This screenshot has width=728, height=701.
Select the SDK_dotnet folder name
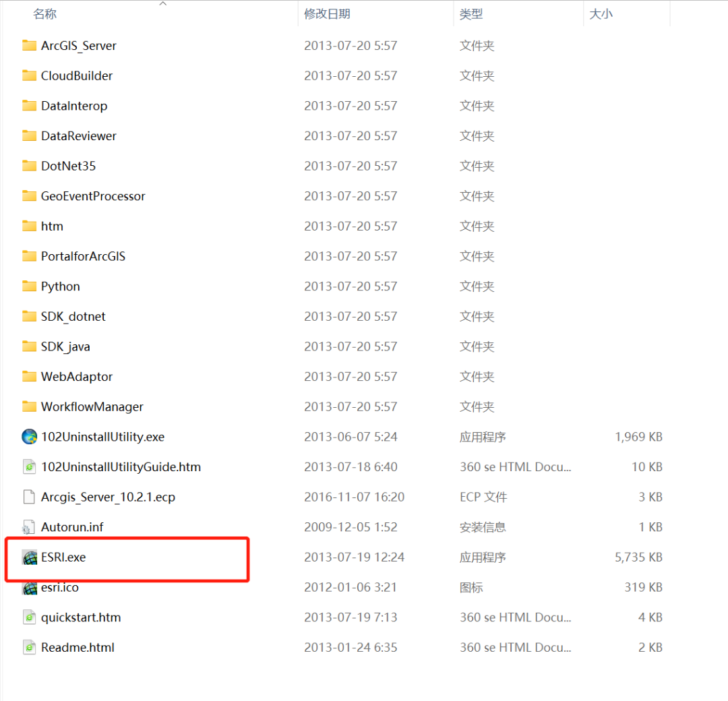pyautogui.click(x=73, y=317)
